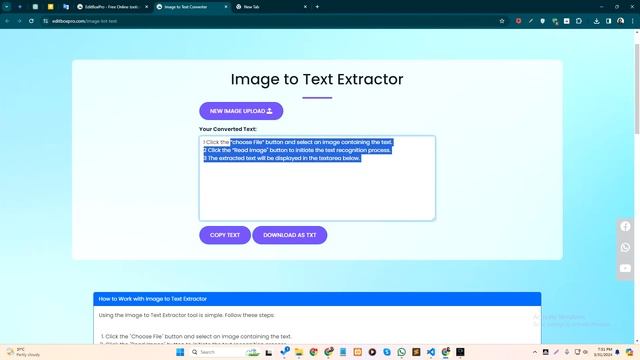Open Skype from the taskbar
The image size is (640, 360).
coord(387,352)
